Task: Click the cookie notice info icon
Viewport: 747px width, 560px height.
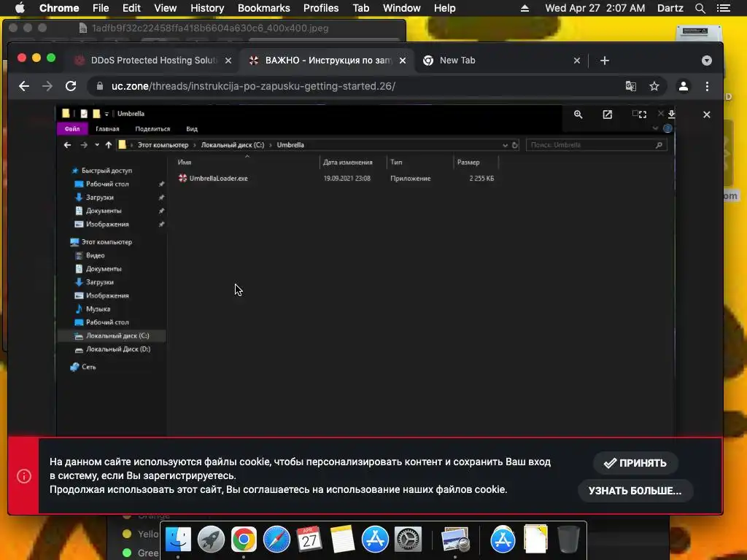Action: click(x=24, y=475)
